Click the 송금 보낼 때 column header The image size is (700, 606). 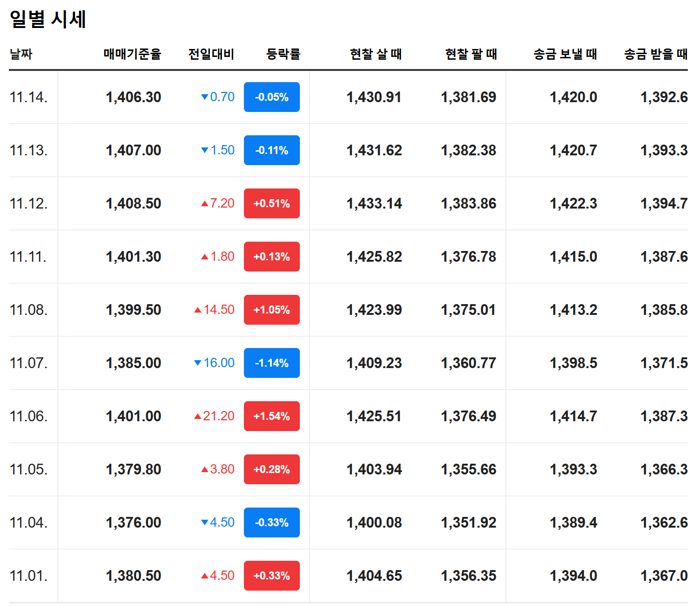pos(565,54)
